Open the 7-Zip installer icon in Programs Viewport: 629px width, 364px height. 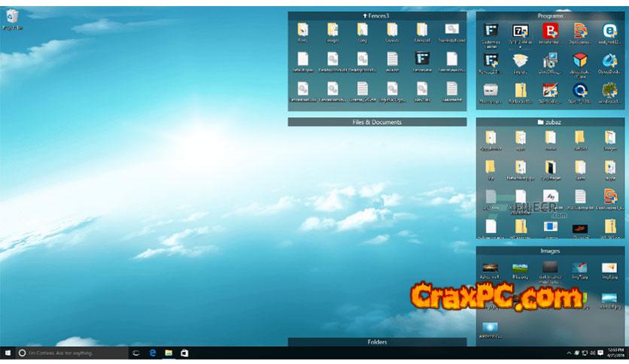point(520,31)
